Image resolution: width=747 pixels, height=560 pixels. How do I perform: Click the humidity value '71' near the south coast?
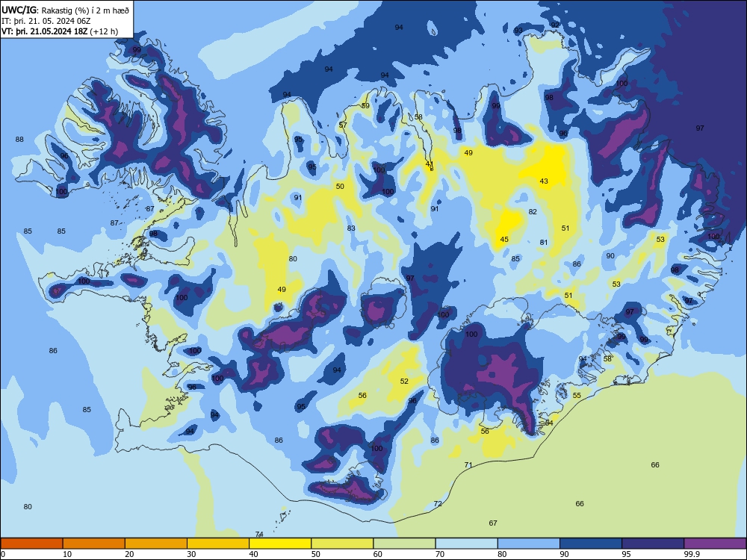tap(468, 464)
